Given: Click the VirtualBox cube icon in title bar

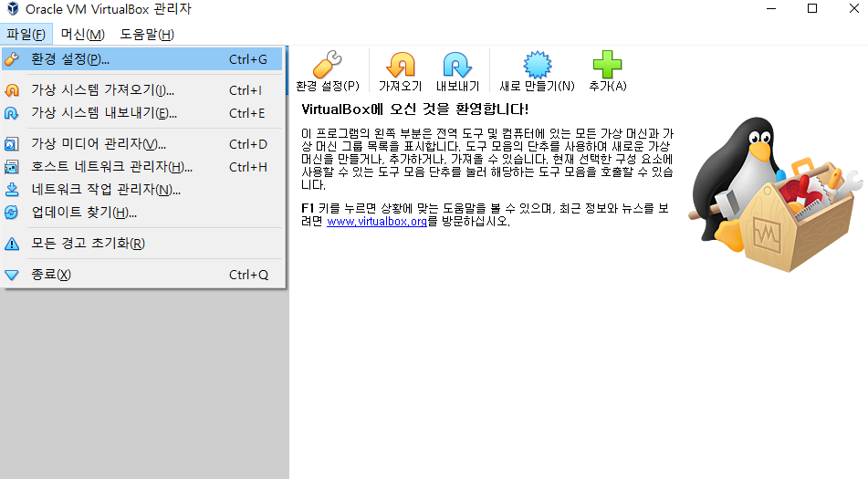Looking at the screenshot, I should [12, 9].
